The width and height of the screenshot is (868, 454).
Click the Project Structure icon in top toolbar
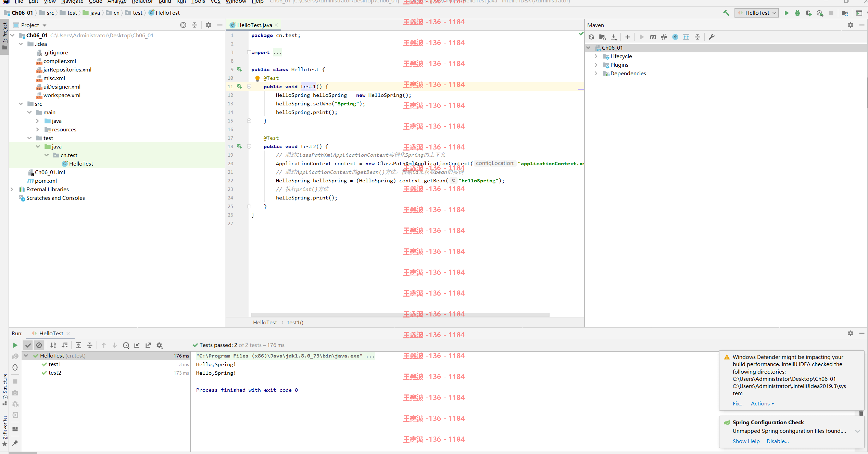[x=845, y=13]
